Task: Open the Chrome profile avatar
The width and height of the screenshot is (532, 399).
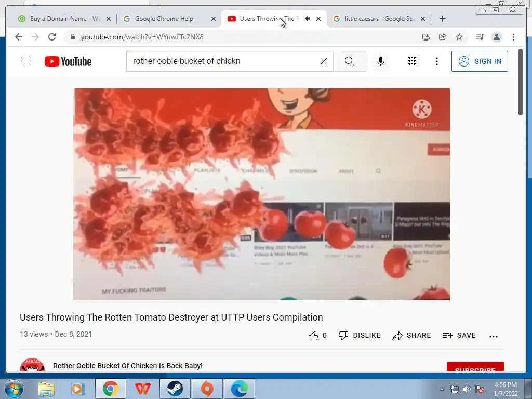Action: 496,37
